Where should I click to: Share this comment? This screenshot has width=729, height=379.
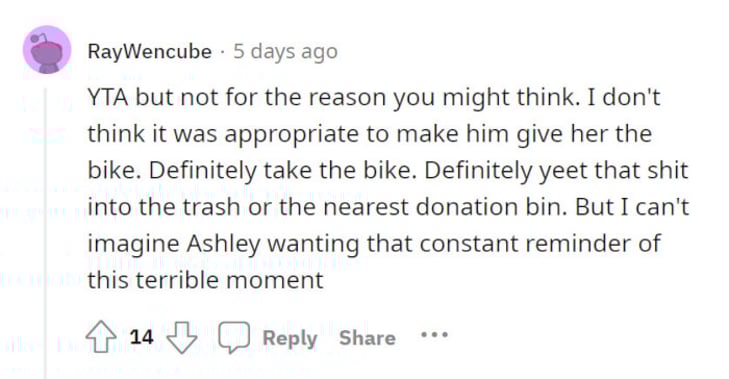(x=367, y=338)
